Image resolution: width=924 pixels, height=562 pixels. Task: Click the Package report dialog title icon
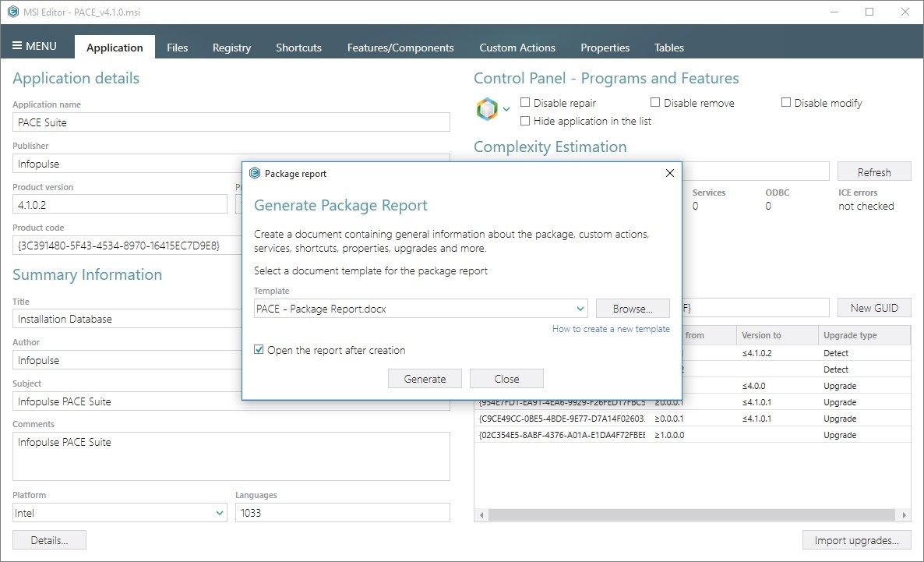click(255, 173)
